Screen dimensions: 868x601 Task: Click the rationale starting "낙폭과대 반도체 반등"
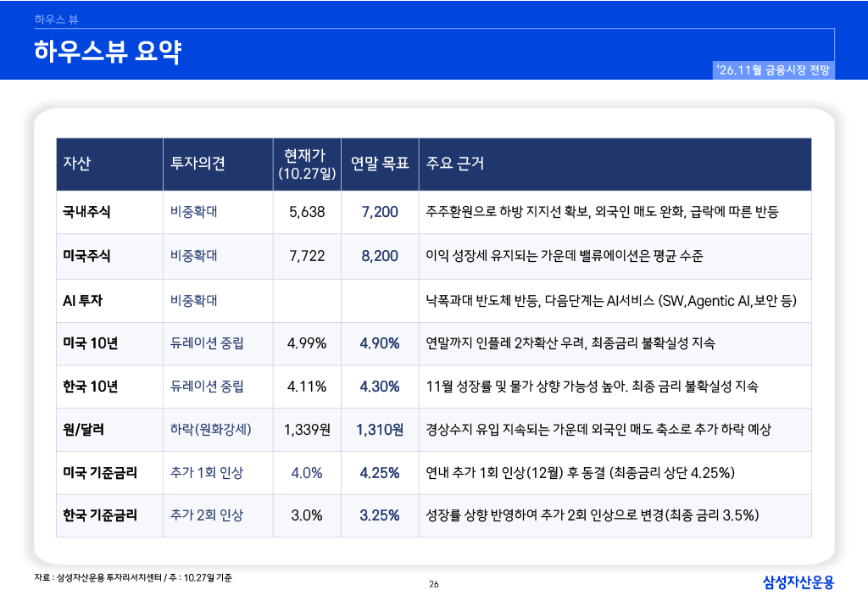(x=611, y=301)
